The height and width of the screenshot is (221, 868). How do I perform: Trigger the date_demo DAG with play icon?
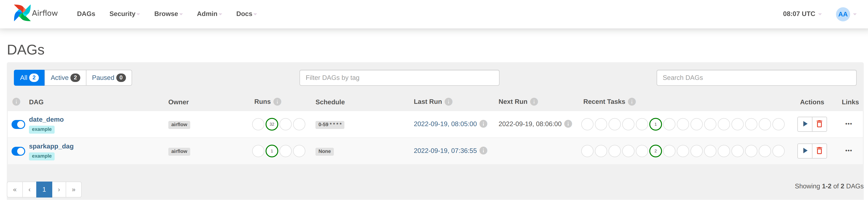(805, 124)
